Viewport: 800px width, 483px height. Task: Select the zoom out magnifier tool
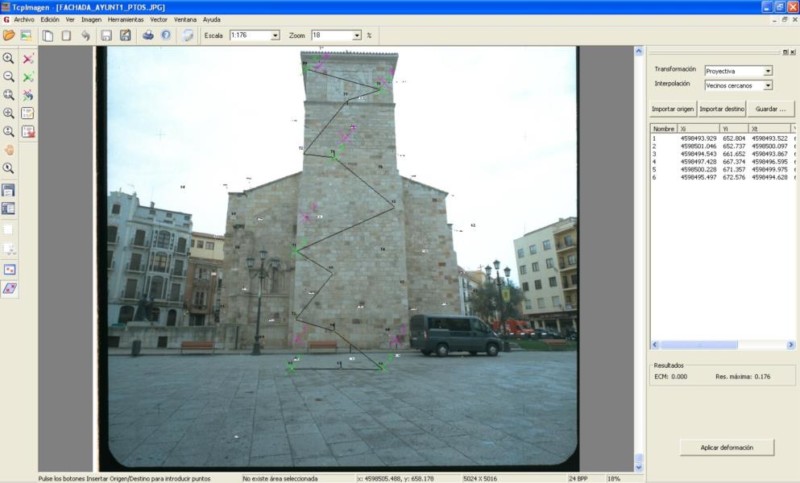pos(9,77)
